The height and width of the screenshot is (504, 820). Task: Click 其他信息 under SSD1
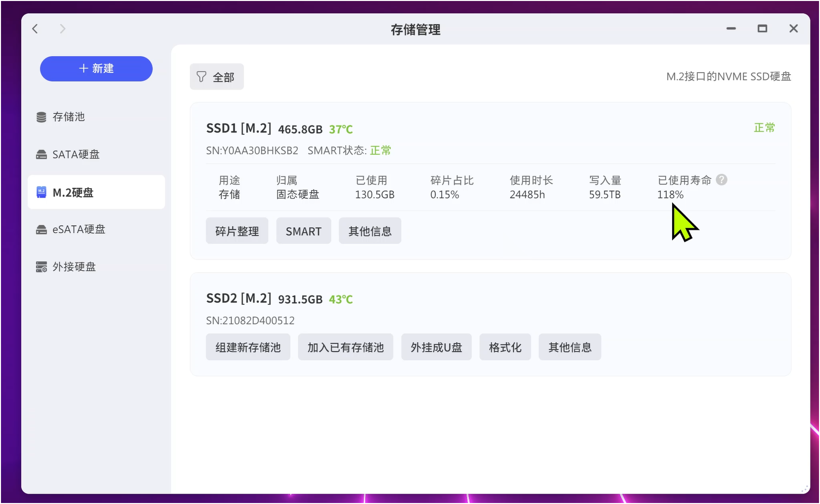(370, 231)
